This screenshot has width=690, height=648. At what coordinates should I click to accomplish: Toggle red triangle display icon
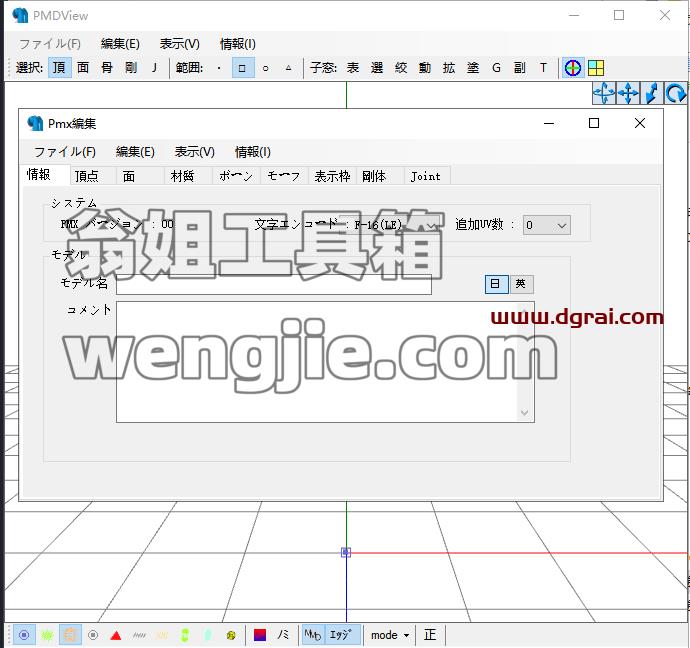click(x=116, y=635)
